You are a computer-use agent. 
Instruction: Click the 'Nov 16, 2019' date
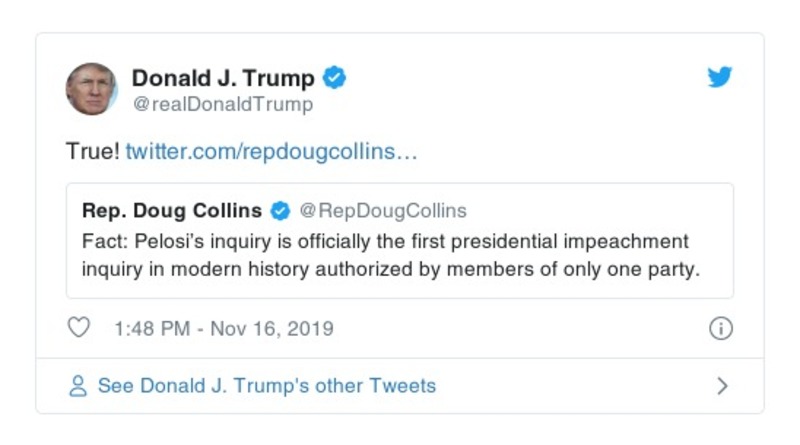pyautogui.click(x=272, y=328)
